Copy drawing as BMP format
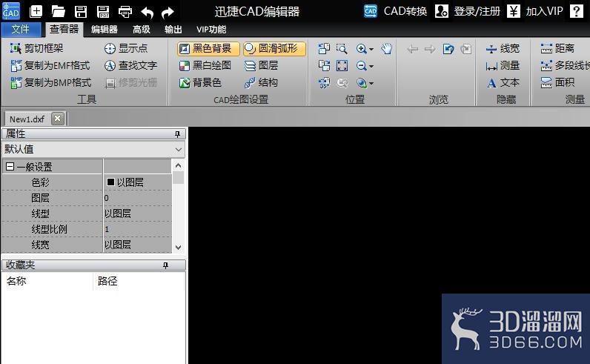This screenshot has width=590, height=364. point(50,82)
